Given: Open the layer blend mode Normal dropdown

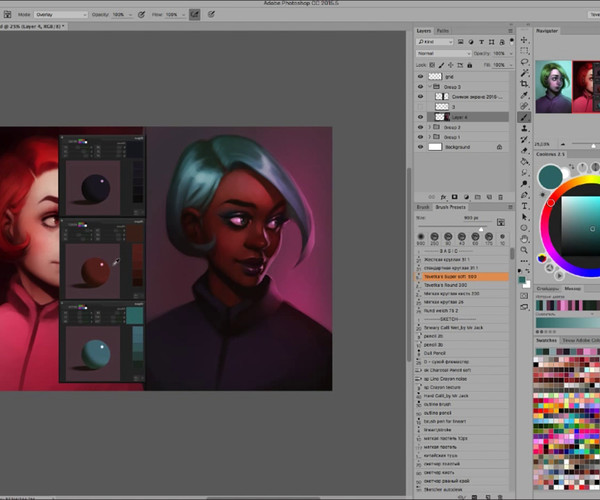Looking at the screenshot, I should tap(444, 52).
